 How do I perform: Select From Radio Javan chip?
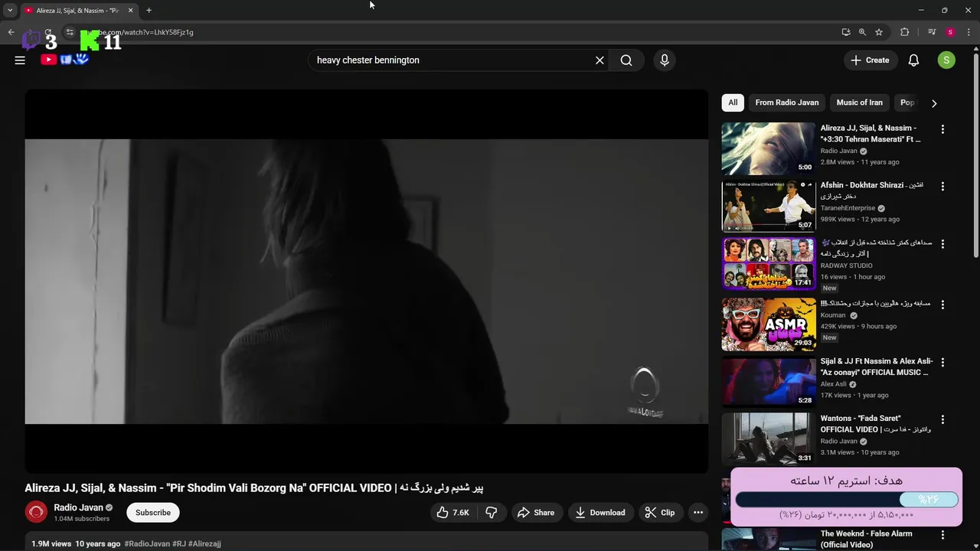click(x=787, y=103)
